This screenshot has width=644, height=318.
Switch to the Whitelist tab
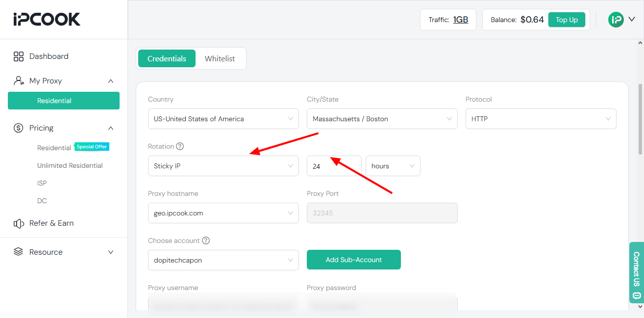click(220, 58)
